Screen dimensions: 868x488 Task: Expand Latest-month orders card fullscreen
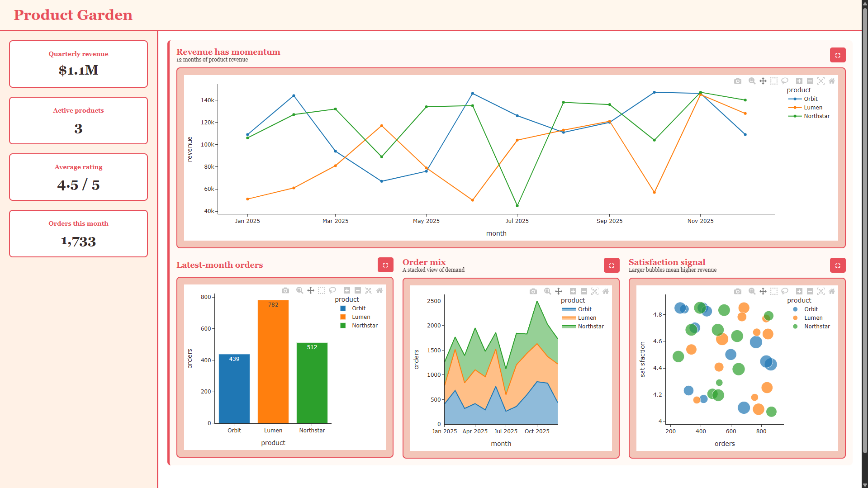(385, 265)
